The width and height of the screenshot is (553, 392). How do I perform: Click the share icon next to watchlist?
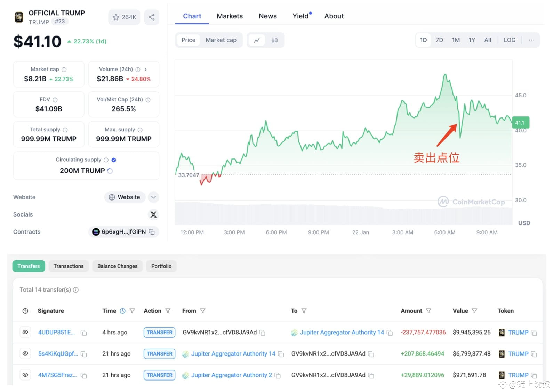click(x=152, y=17)
